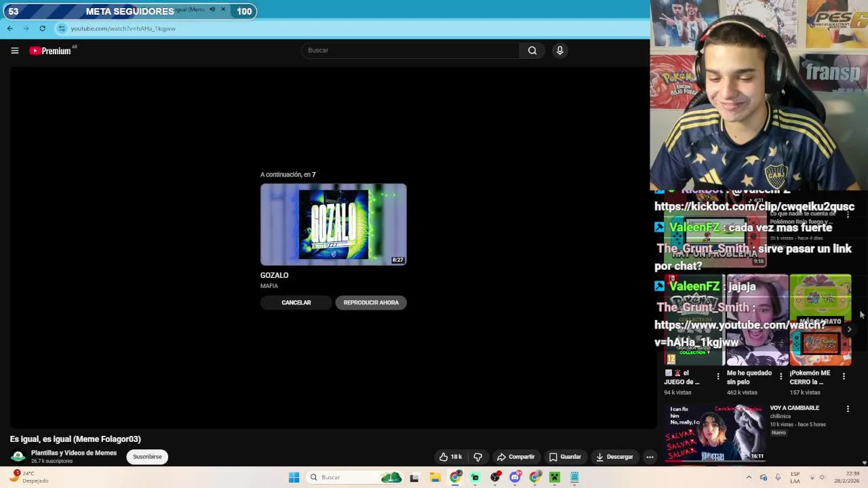Image resolution: width=868 pixels, height=488 pixels.
Task: Open ESP LAA language indicator
Action: 795,477
